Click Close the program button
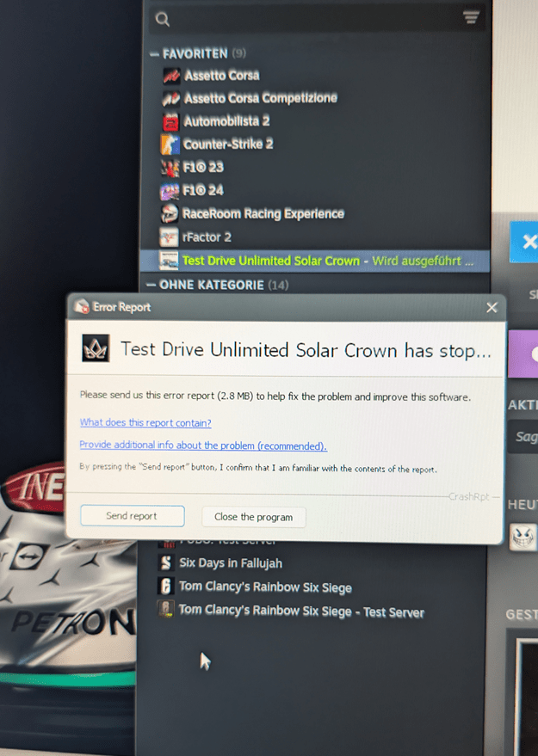The height and width of the screenshot is (756, 538). point(253,517)
